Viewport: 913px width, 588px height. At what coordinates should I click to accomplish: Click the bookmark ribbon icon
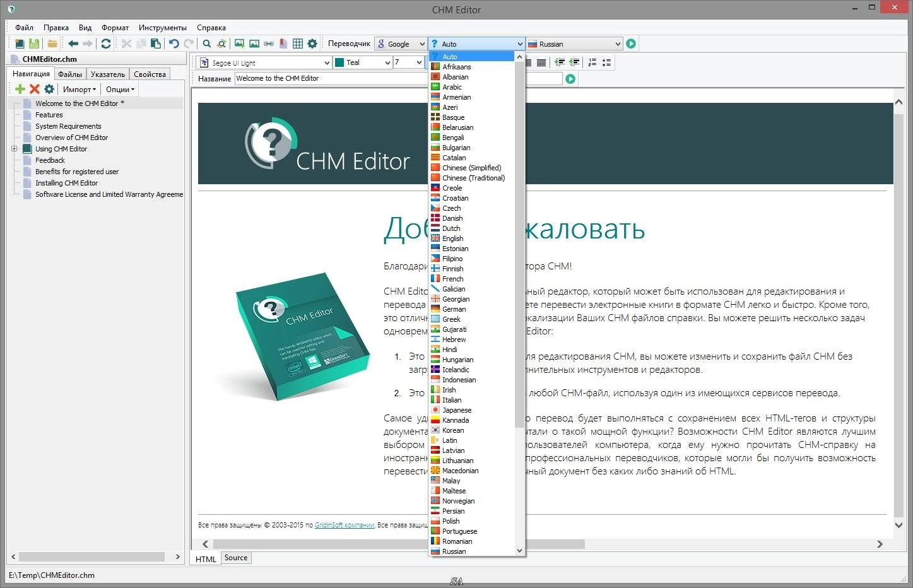click(283, 44)
